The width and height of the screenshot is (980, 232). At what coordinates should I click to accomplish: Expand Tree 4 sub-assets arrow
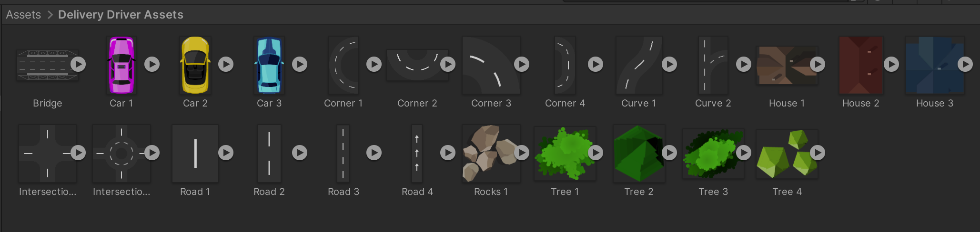click(x=818, y=153)
